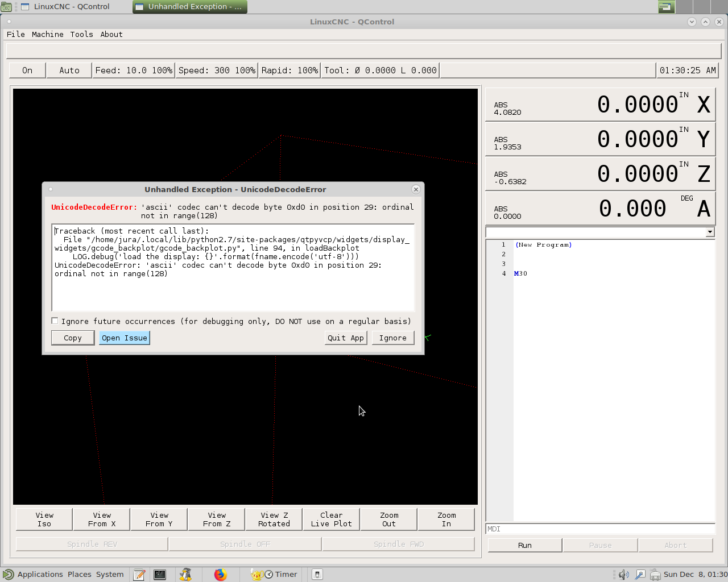Click the Run button

tap(525, 545)
